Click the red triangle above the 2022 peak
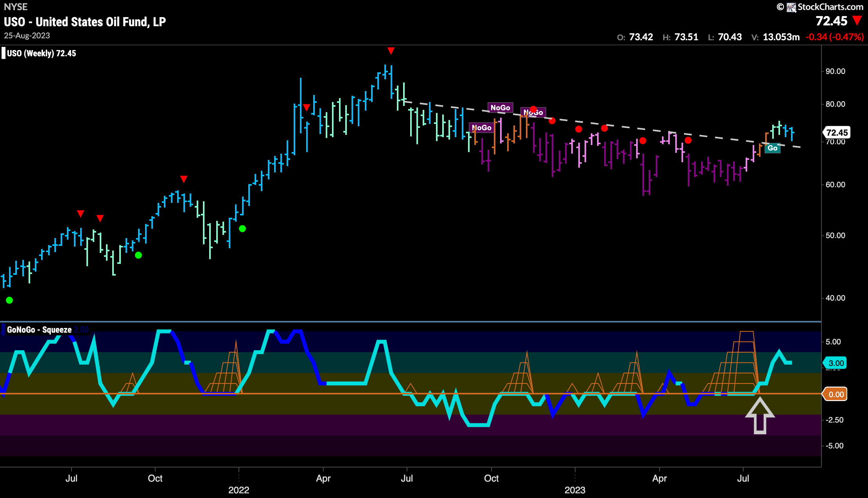Image resolution: width=868 pixels, height=498 pixels. (x=391, y=51)
